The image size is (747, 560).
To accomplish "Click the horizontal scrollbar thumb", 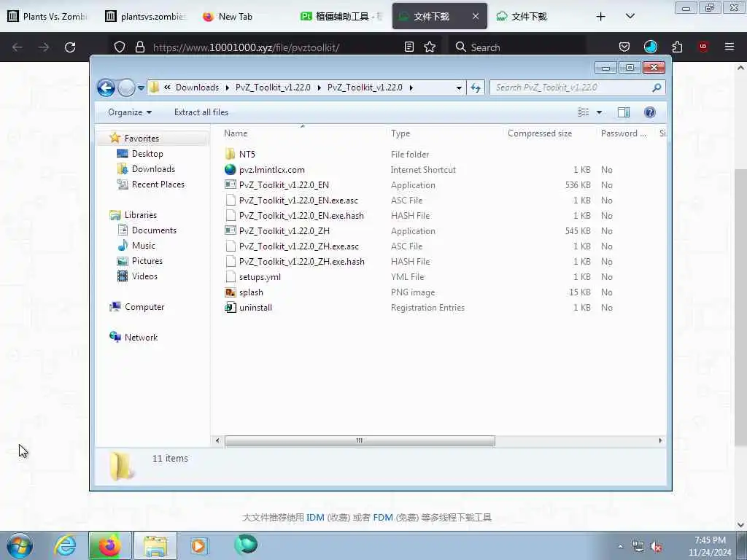I will tap(360, 441).
